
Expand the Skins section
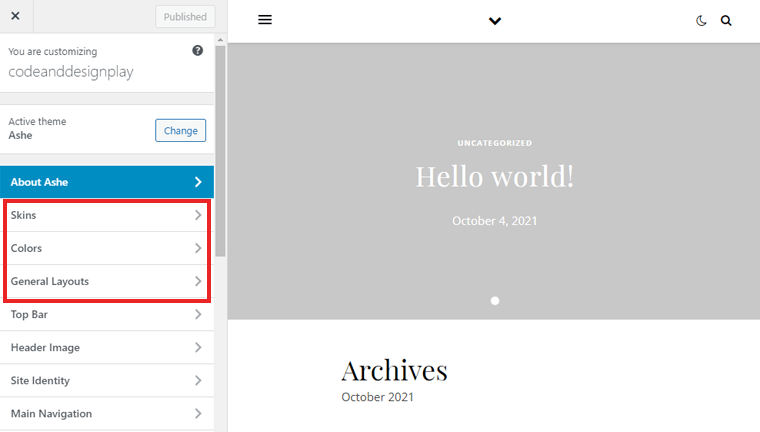[x=107, y=215]
